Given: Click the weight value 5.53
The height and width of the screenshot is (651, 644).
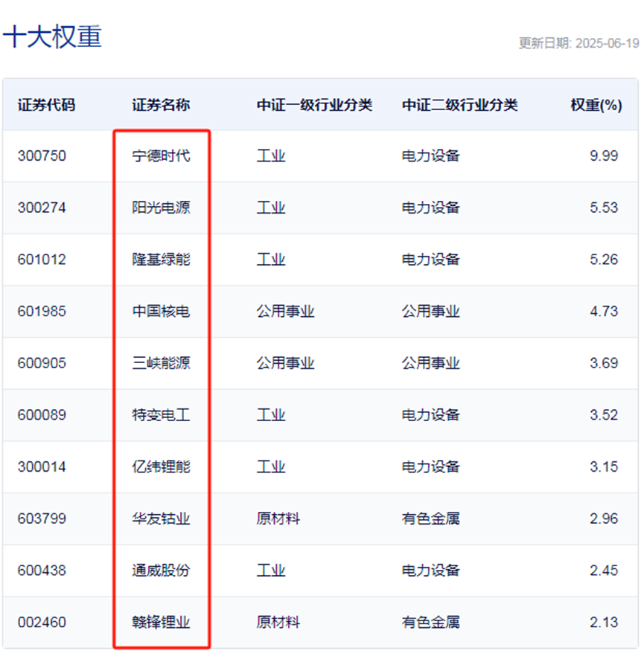Looking at the screenshot, I should click(604, 208).
